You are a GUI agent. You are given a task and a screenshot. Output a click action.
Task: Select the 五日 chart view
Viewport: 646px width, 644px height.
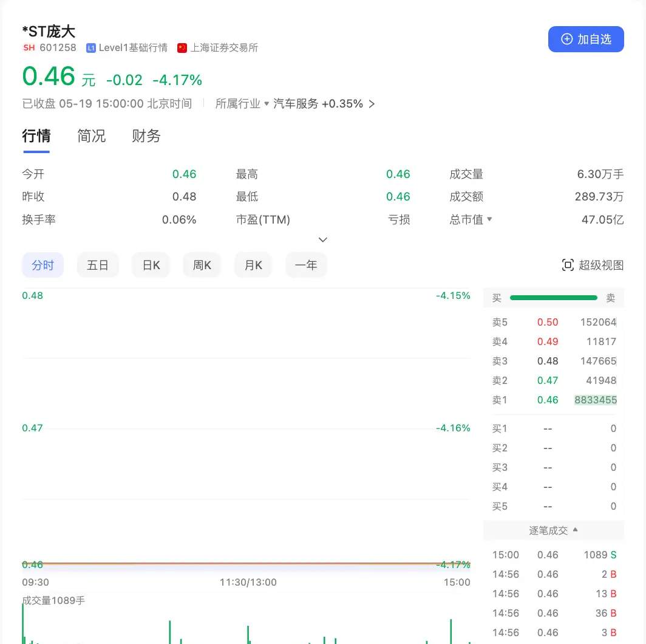(x=98, y=265)
